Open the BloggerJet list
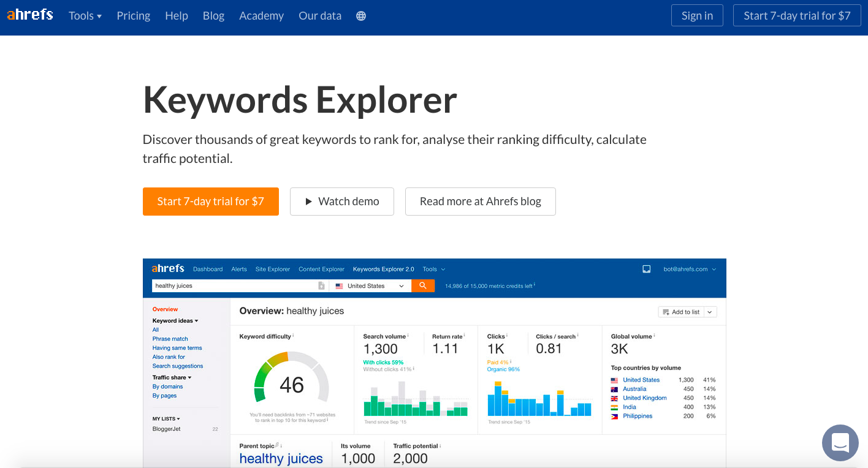Image resolution: width=868 pixels, height=468 pixels. tap(167, 429)
